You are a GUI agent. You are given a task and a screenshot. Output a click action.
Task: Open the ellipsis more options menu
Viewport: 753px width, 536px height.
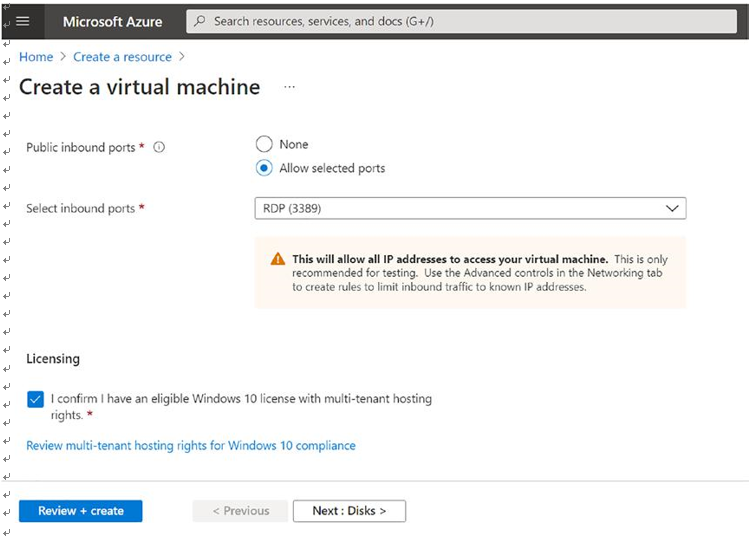point(289,87)
